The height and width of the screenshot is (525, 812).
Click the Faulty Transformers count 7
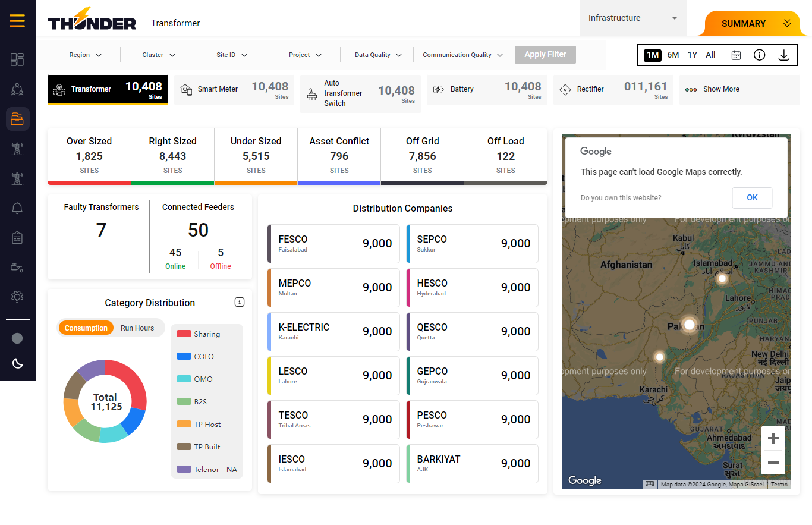[x=101, y=230]
